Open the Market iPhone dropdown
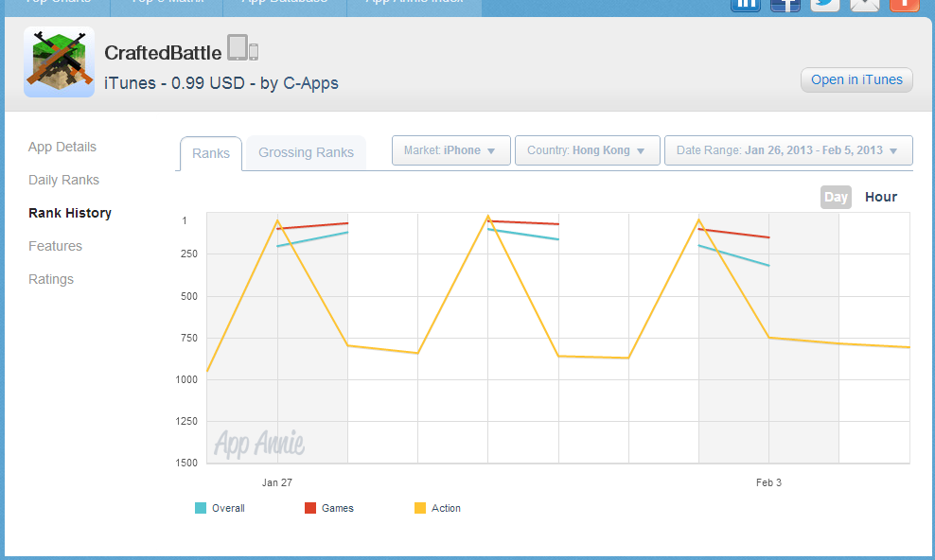This screenshot has width=935, height=560. (x=450, y=150)
